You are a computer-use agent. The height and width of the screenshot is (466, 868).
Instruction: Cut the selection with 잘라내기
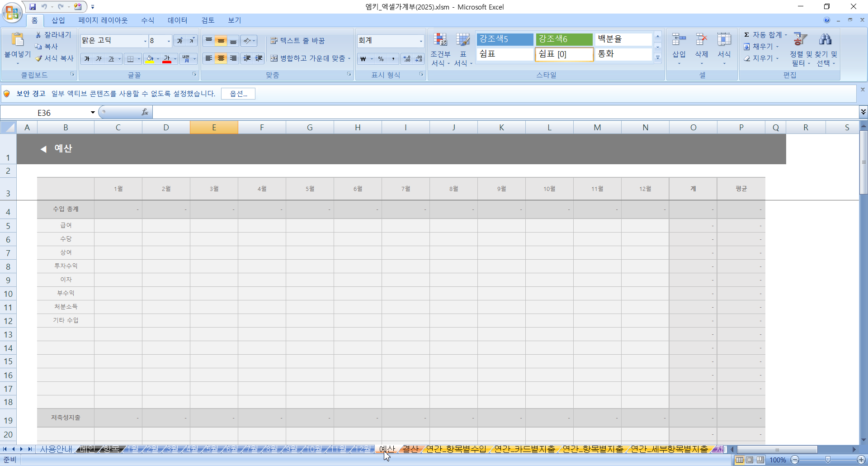tap(53, 35)
